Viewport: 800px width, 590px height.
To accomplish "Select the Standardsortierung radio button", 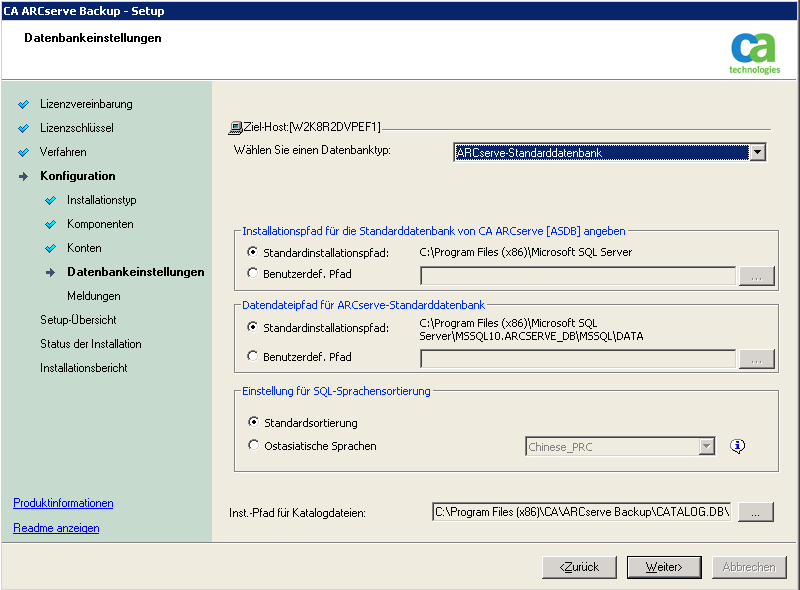I will [253, 422].
